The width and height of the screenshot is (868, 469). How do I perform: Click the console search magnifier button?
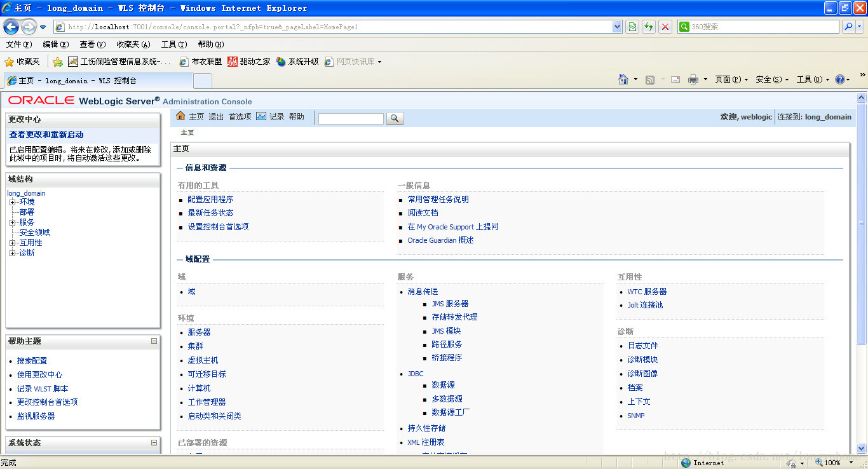click(395, 118)
